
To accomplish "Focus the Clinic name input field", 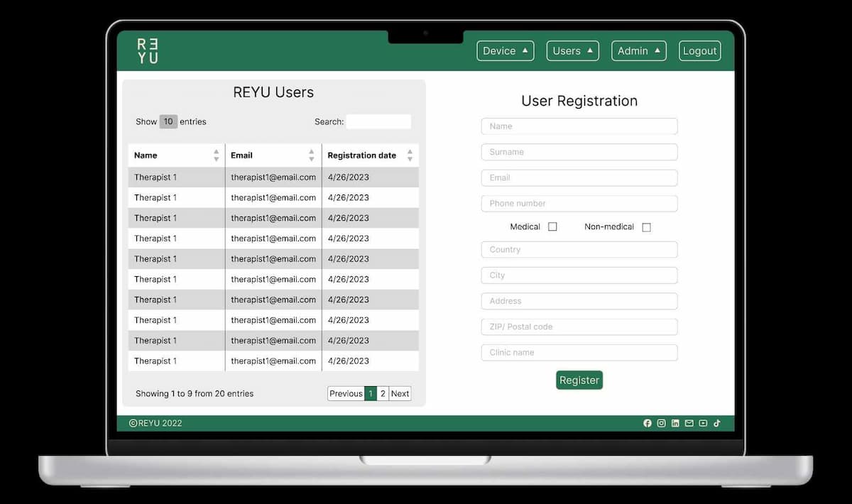I will (x=579, y=353).
